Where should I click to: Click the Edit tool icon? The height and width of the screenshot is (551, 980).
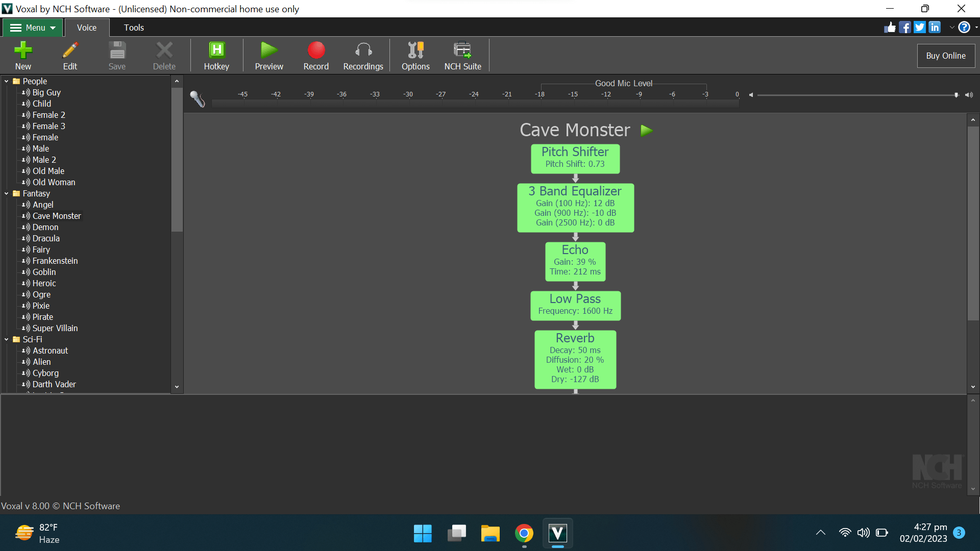(70, 56)
